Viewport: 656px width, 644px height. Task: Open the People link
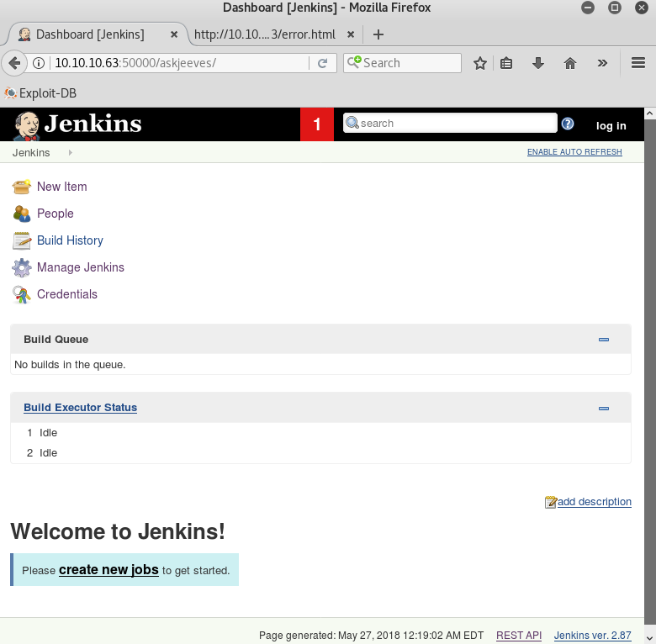56,214
